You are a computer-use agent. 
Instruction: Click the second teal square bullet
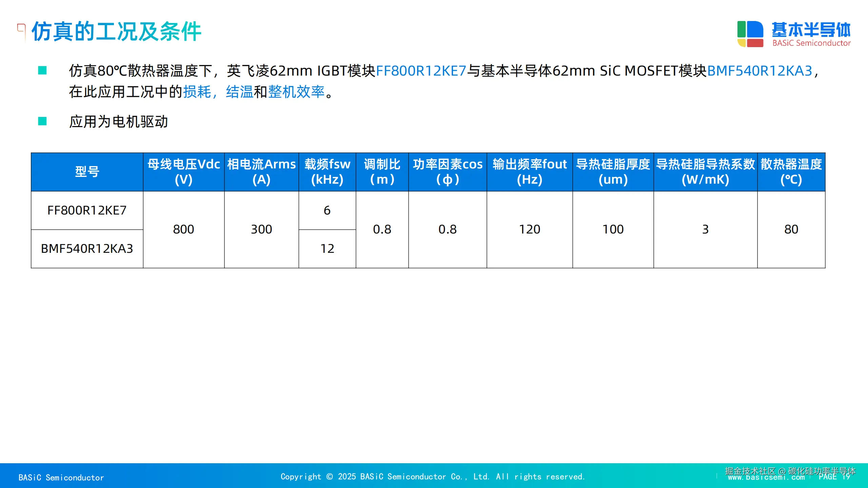42,121
